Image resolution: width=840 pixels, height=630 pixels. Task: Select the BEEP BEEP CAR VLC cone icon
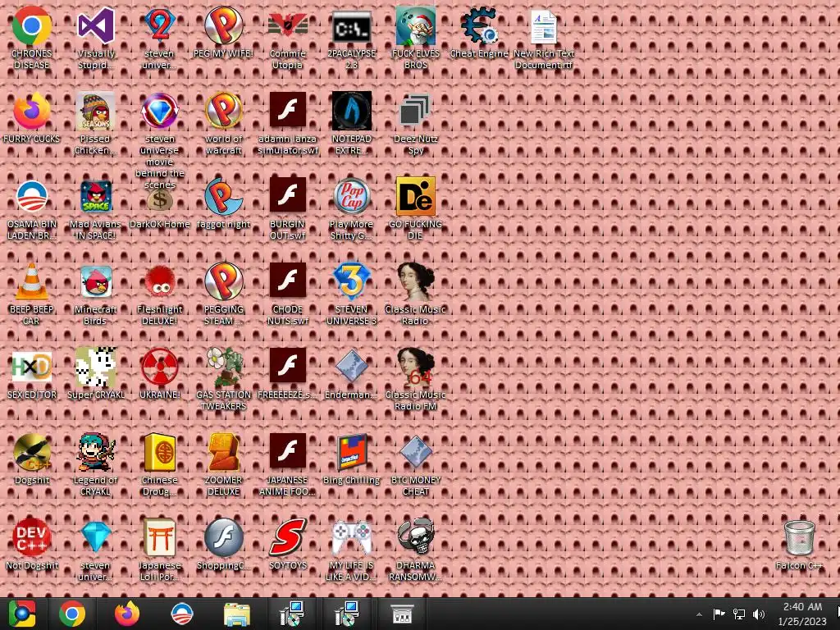pos(32,294)
